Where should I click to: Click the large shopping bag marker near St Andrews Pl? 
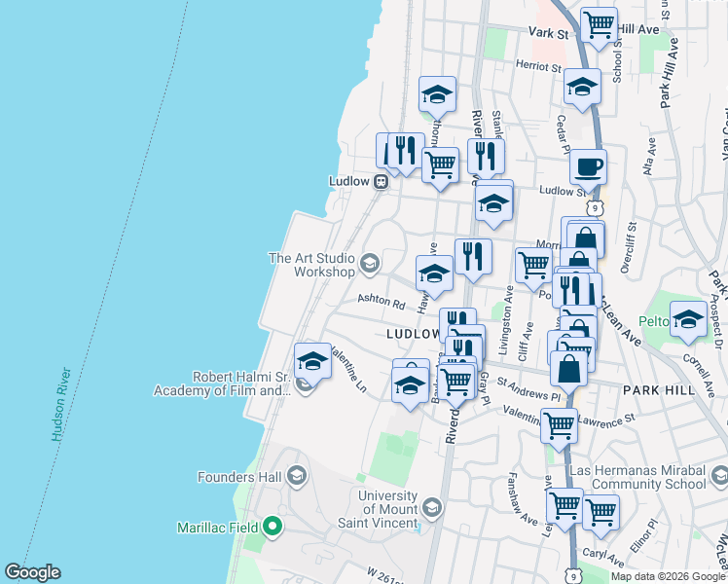(x=568, y=370)
